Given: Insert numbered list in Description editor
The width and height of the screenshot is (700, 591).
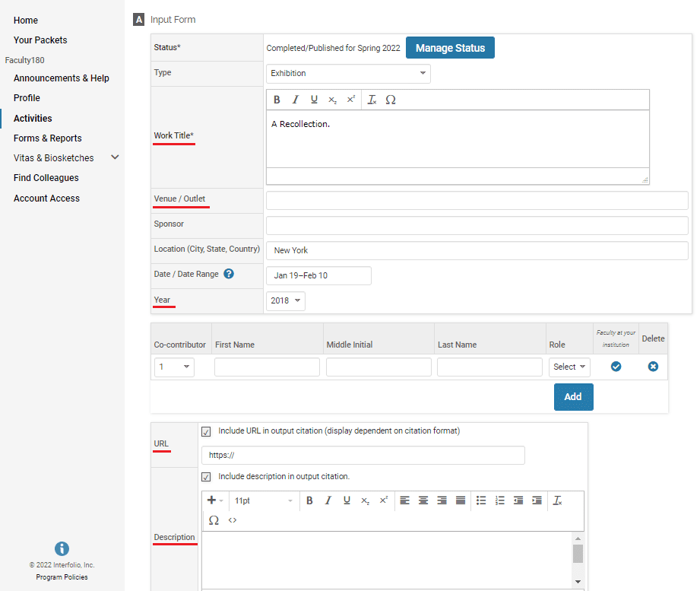Looking at the screenshot, I should coord(499,500).
